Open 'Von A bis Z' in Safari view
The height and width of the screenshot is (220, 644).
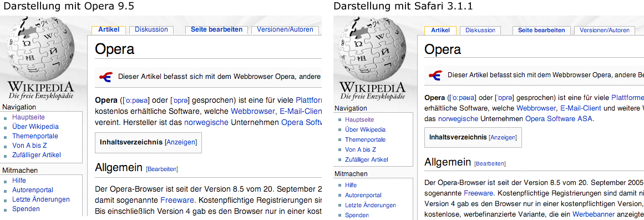tap(360, 149)
